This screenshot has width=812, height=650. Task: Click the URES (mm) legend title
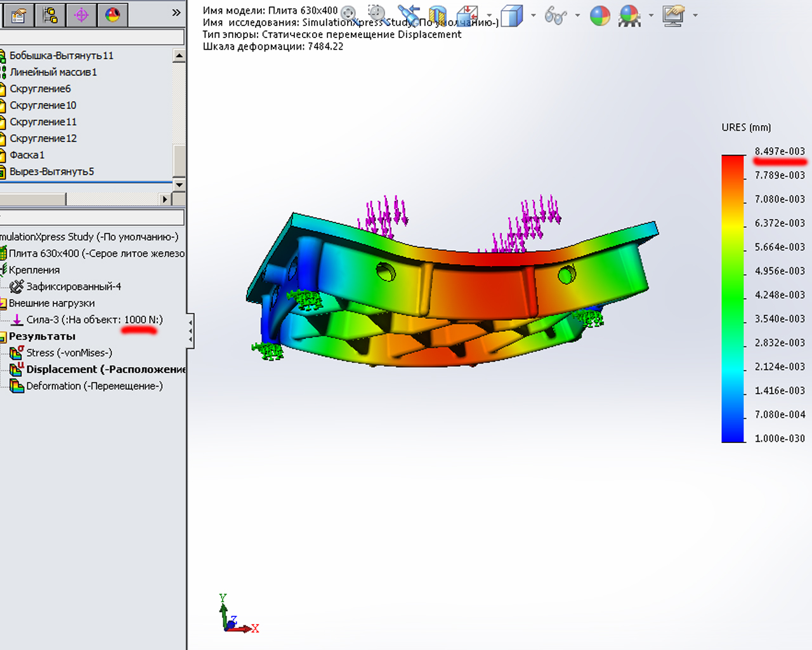point(746,128)
